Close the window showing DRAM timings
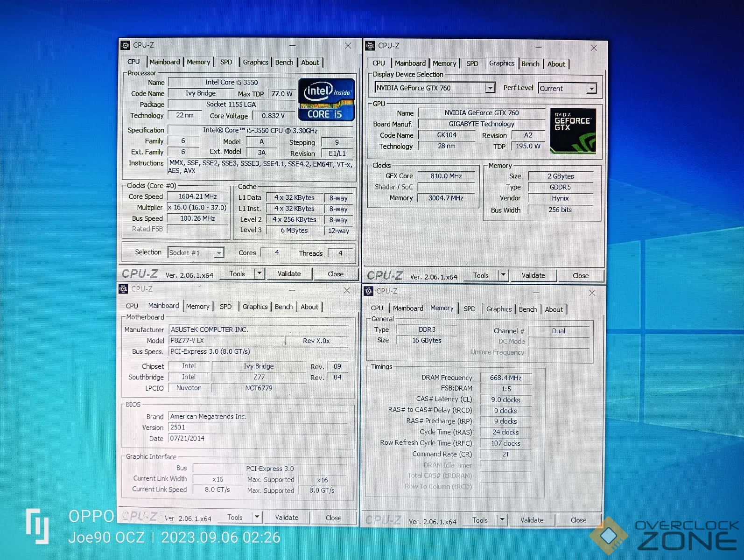This screenshot has width=744, height=560. point(592,293)
